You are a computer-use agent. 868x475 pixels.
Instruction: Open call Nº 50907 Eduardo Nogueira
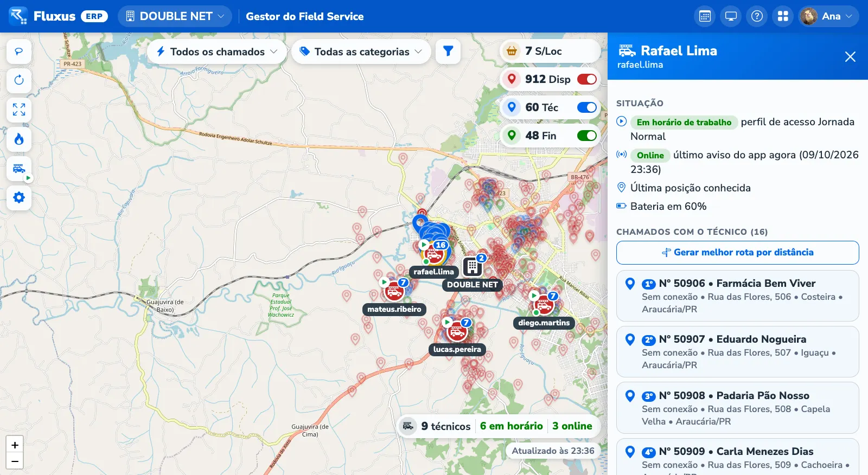738,351
